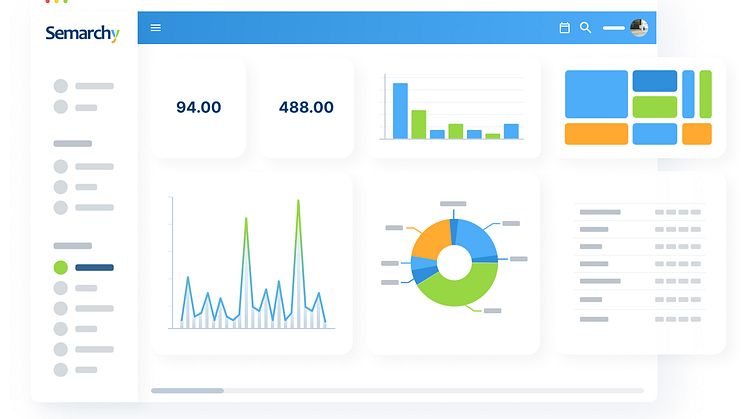Click the first gray circle in sidebar
The height and width of the screenshot is (419, 746).
coord(61,86)
